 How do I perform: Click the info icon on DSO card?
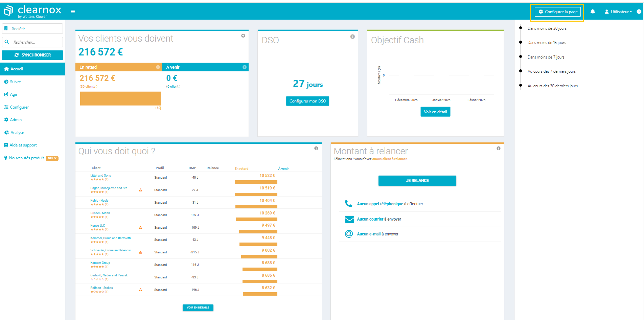[352, 37]
